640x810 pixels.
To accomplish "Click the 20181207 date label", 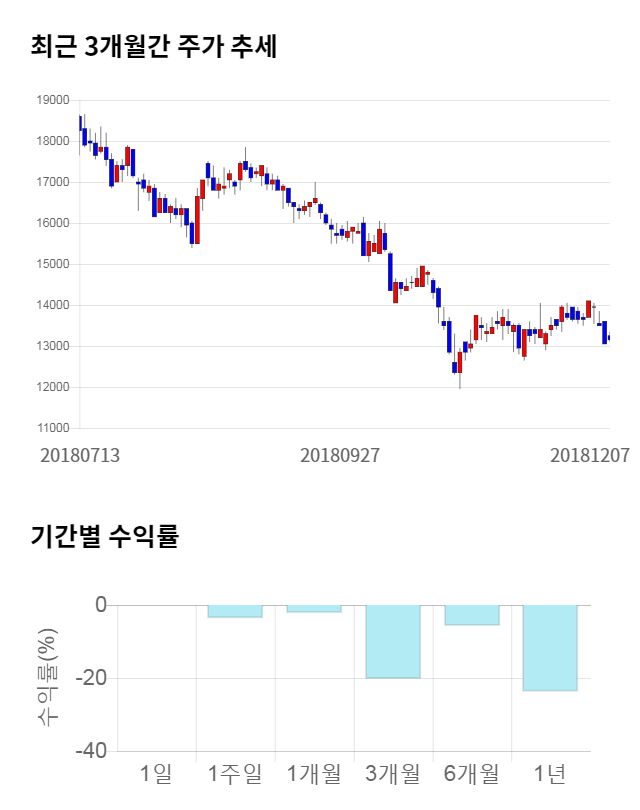I will 590,455.
